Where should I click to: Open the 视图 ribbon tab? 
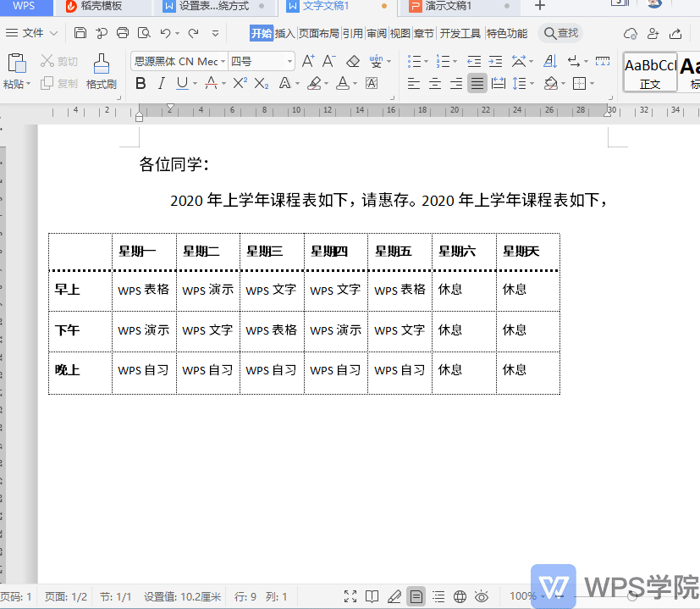pos(400,34)
